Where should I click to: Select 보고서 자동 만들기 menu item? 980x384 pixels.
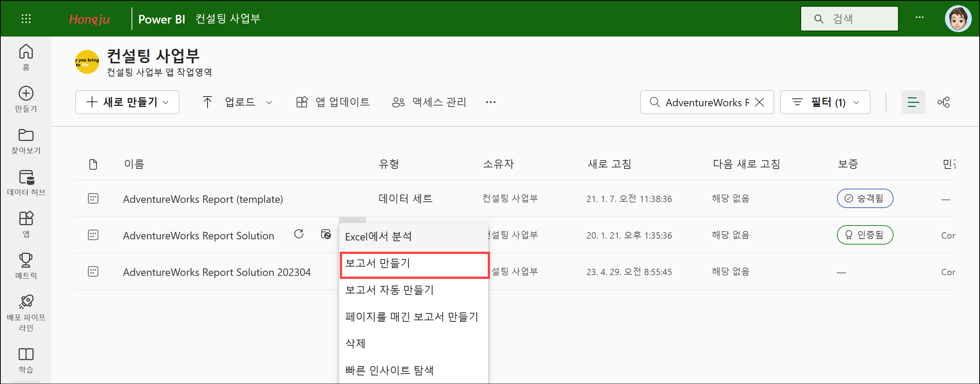click(414, 290)
